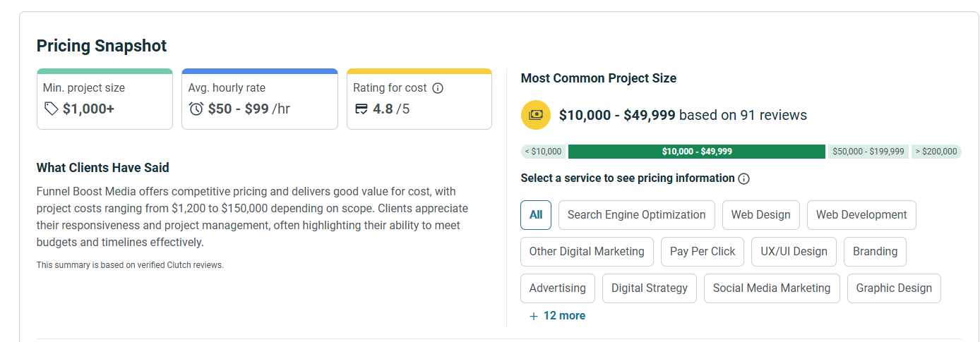Pick the UX/UI Design service button
This screenshot has height=342, width=980.
(794, 252)
